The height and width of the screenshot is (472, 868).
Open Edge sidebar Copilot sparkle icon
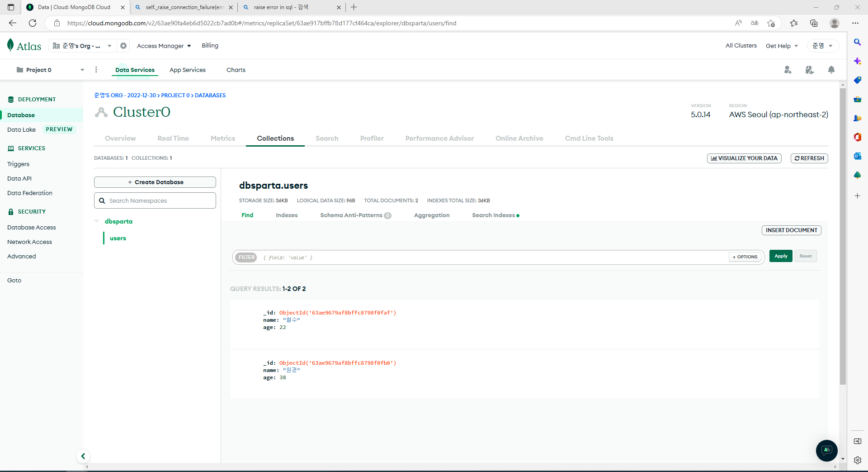pos(857,61)
